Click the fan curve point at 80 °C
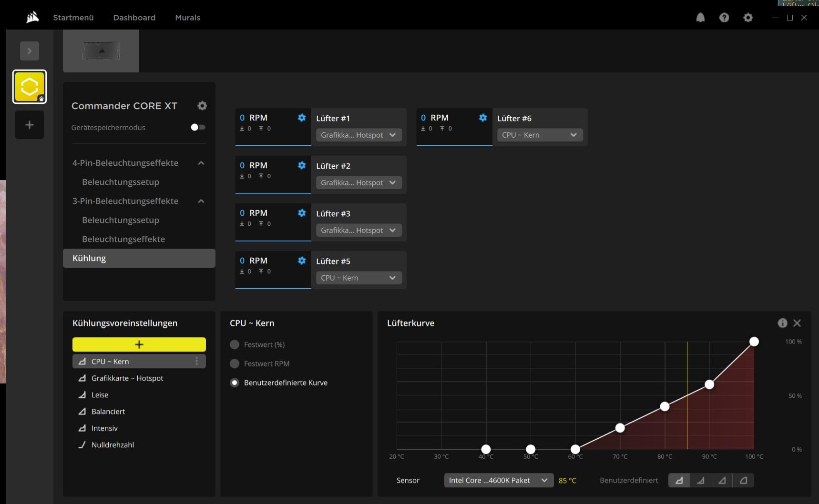Screen dimensions: 819x504 coord(665,406)
